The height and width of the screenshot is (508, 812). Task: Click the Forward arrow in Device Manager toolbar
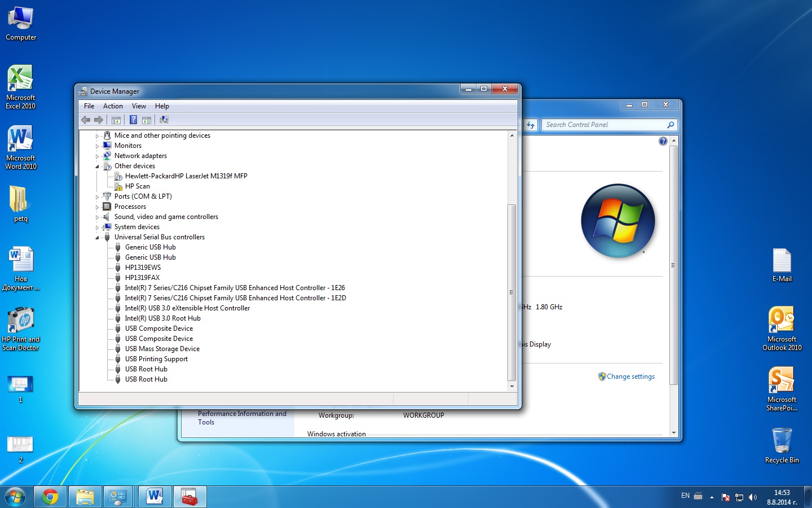99,120
